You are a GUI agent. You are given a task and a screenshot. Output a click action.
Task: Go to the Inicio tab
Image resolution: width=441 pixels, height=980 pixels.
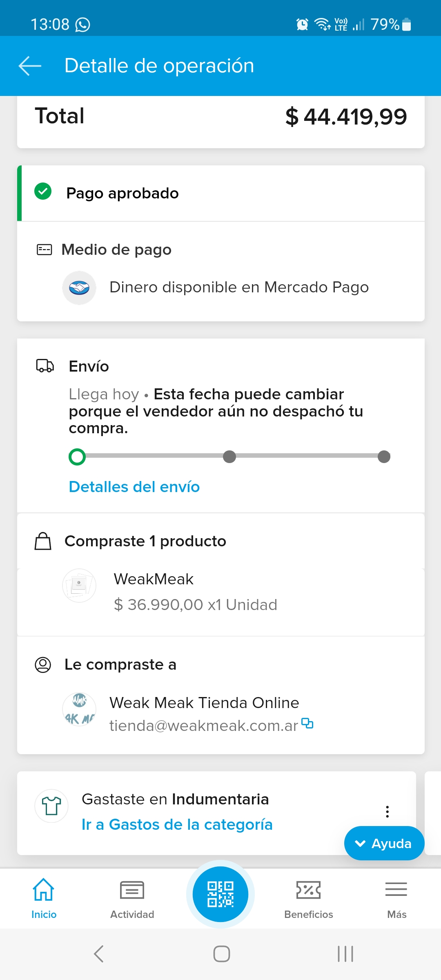tap(44, 898)
